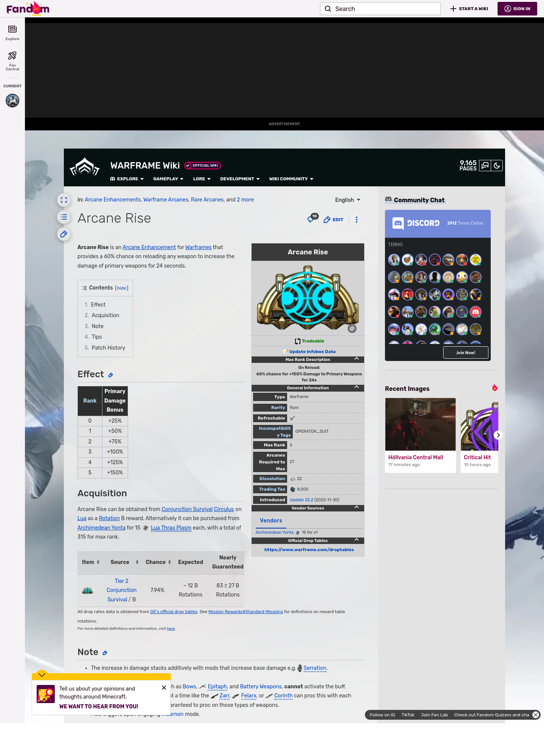544x756 pixels.
Task: Edit the Note section pencil icon
Action: click(105, 653)
